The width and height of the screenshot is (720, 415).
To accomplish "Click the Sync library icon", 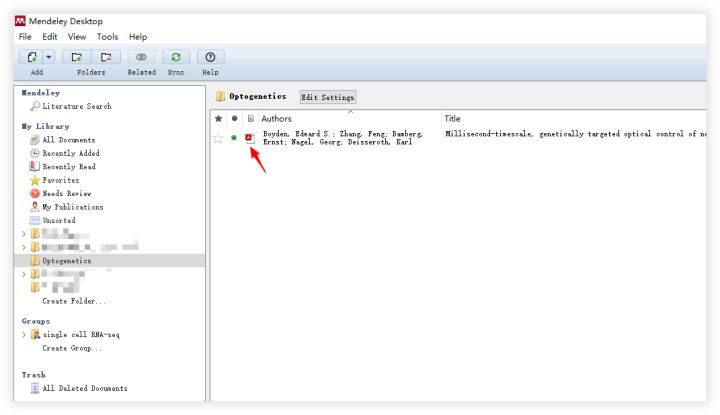I will click(x=176, y=57).
